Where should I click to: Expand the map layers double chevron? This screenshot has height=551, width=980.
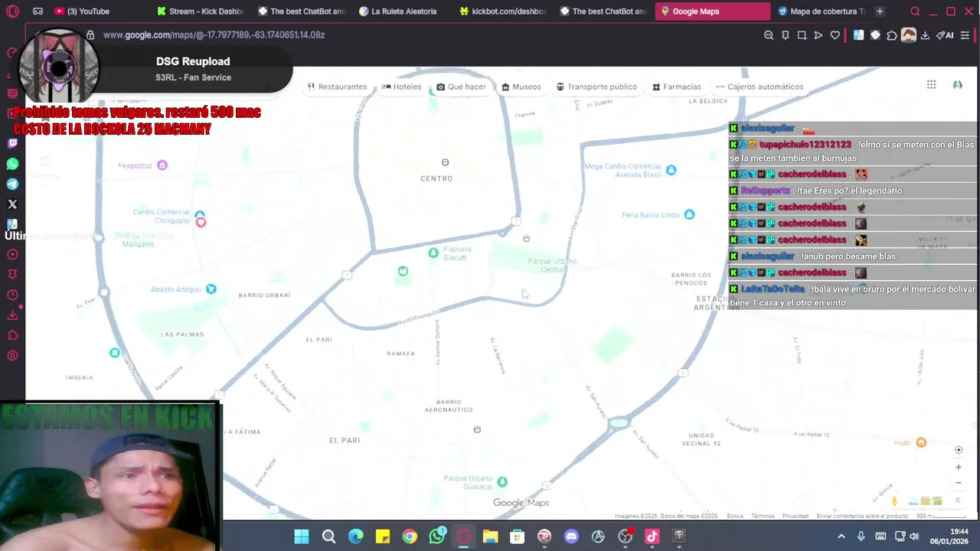click(x=957, y=500)
